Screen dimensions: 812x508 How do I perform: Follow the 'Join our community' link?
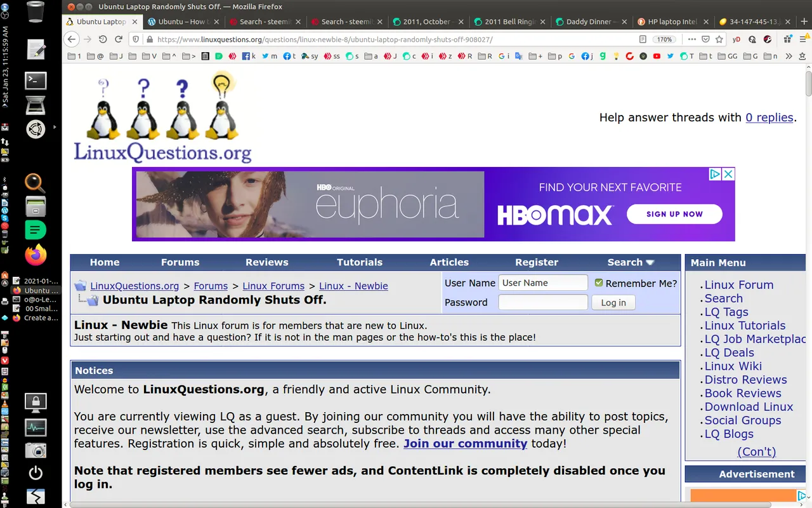click(466, 443)
